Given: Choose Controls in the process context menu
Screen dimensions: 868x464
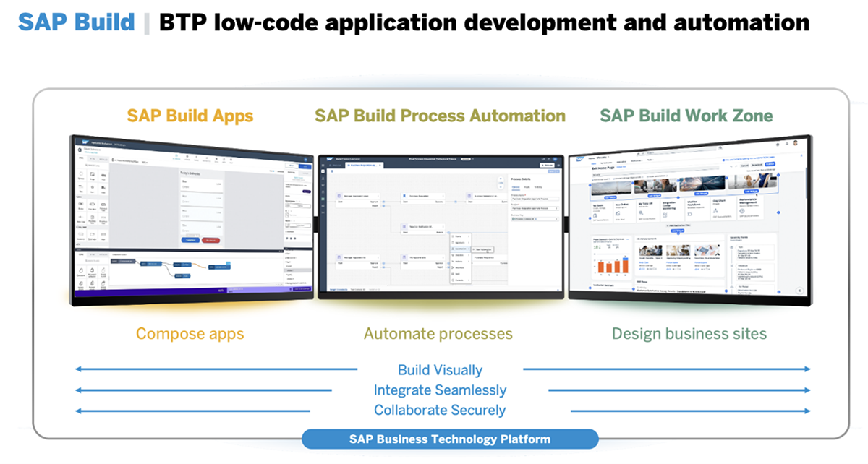Looking at the screenshot, I should [x=461, y=280].
